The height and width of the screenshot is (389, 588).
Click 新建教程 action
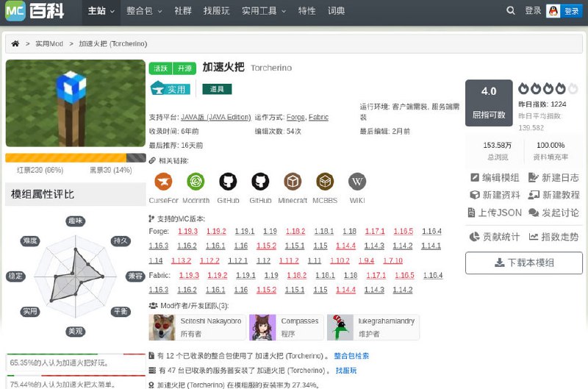554,195
